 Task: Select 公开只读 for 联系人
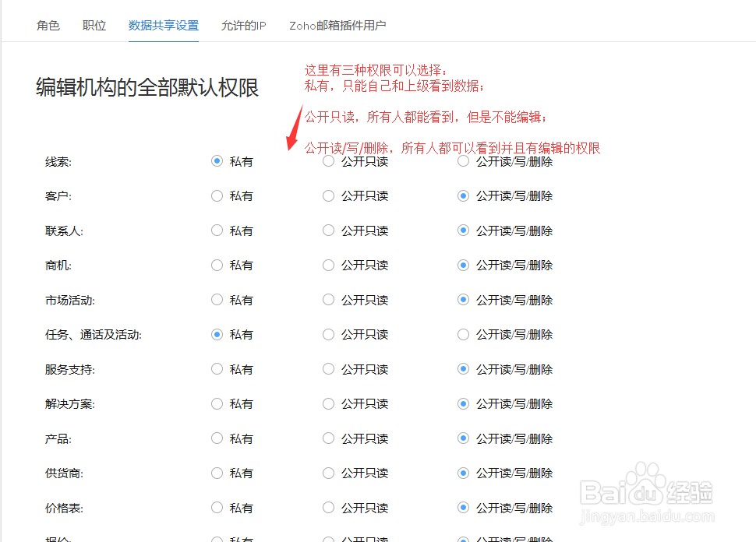pyautogui.click(x=329, y=231)
